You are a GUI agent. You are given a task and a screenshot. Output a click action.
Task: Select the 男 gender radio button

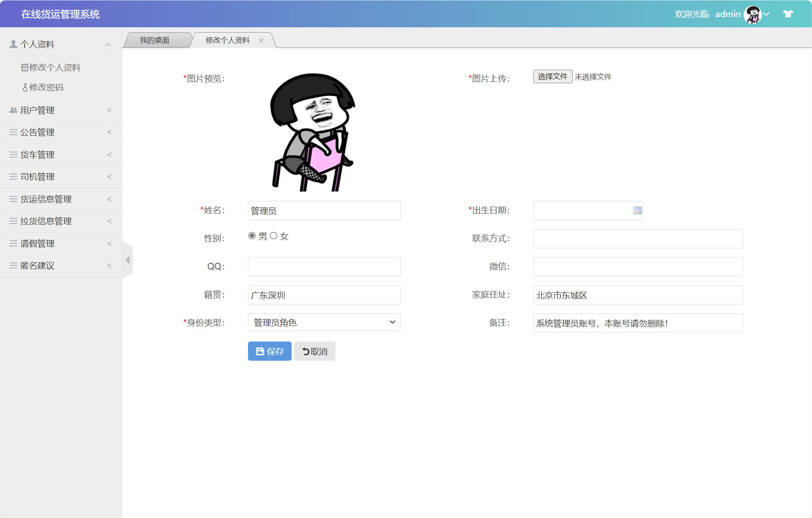click(251, 236)
